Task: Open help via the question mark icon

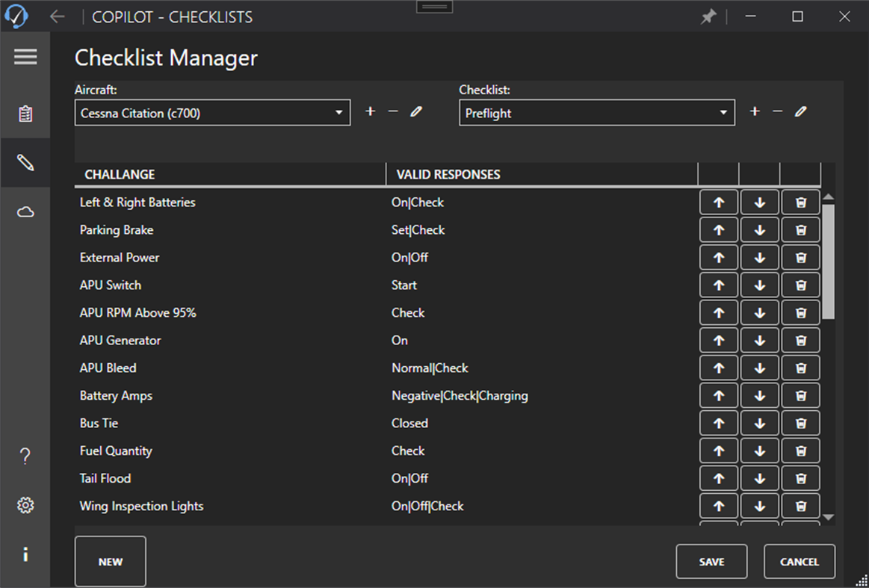Action: pos(25,455)
